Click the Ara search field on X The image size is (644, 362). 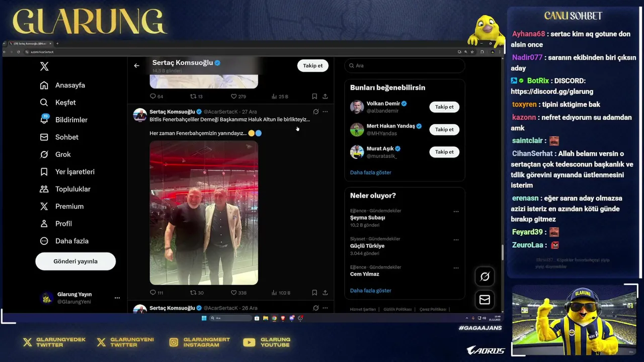[405, 65]
